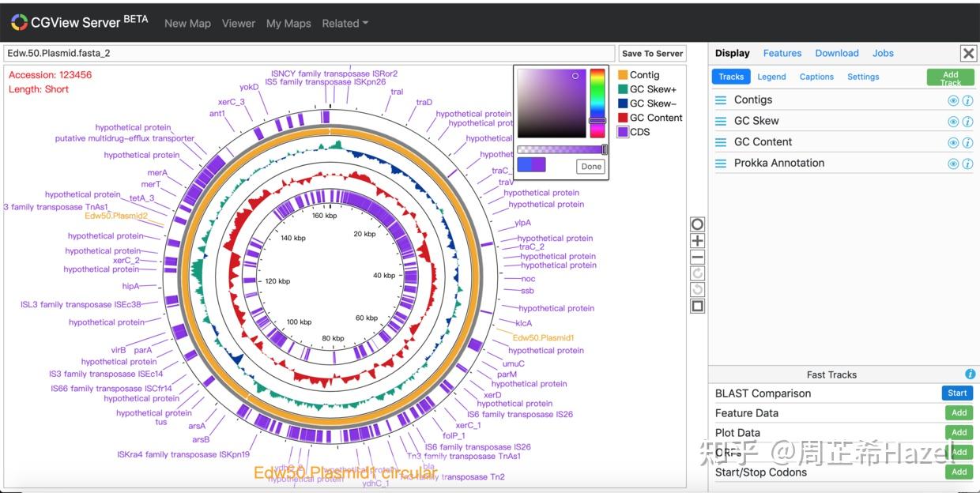Image resolution: width=980 pixels, height=493 pixels.
Task: Open info for the Contigs track
Action: point(967,100)
